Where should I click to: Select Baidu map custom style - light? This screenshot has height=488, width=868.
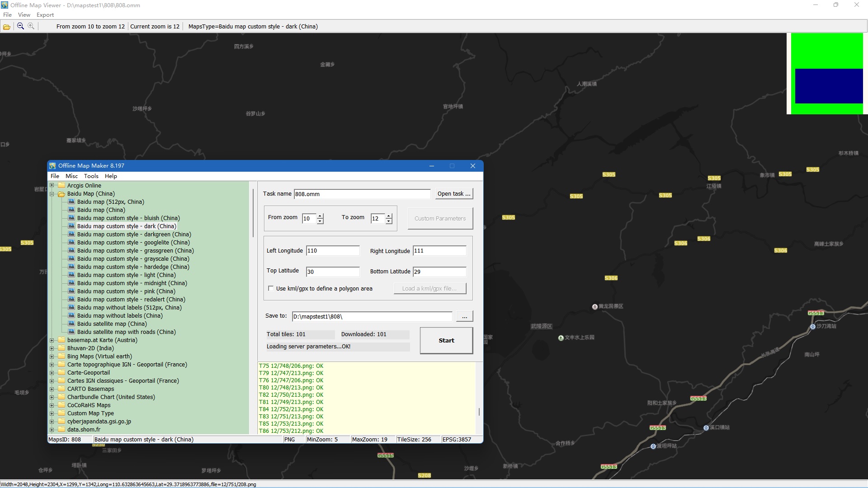click(126, 275)
